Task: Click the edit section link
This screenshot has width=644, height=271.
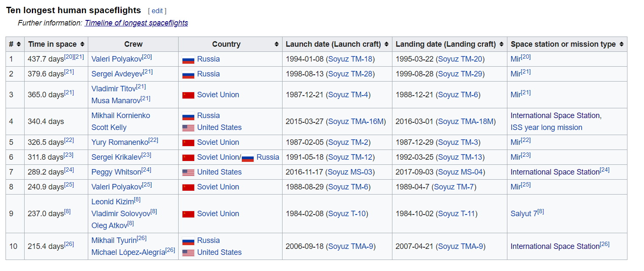Action: click(x=157, y=11)
